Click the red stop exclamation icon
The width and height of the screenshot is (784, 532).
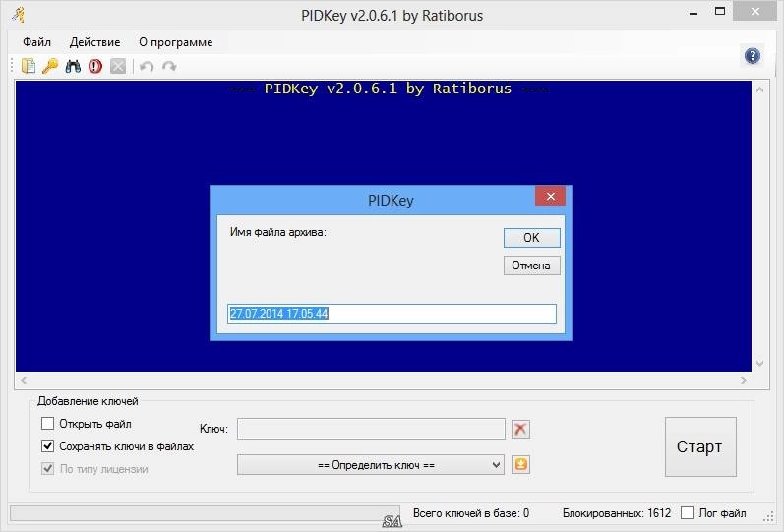[95, 66]
